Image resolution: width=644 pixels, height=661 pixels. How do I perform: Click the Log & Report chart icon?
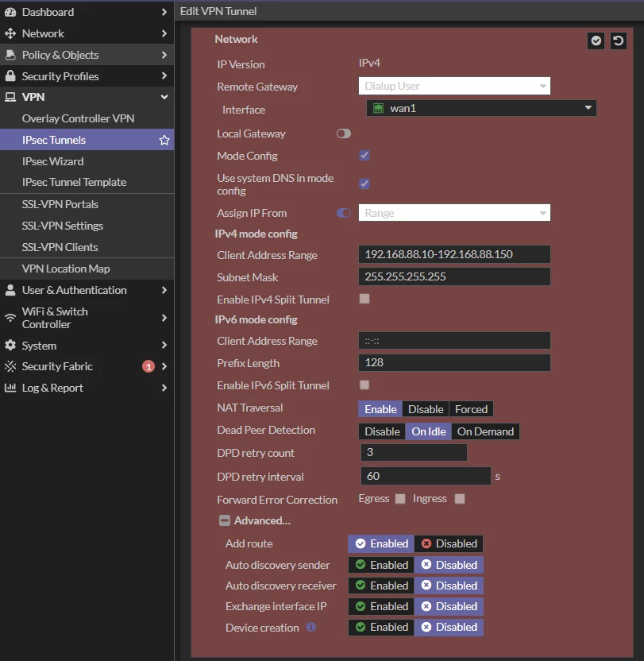10,388
